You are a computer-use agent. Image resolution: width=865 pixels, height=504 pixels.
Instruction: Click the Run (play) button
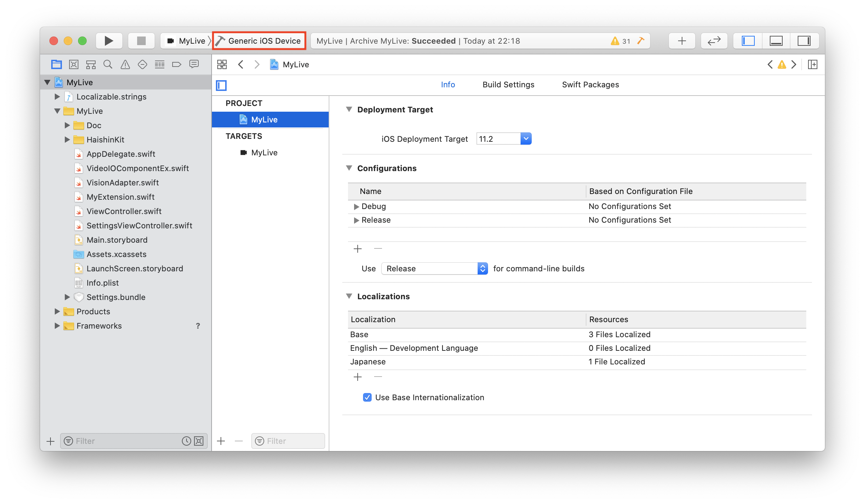(x=109, y=41)
